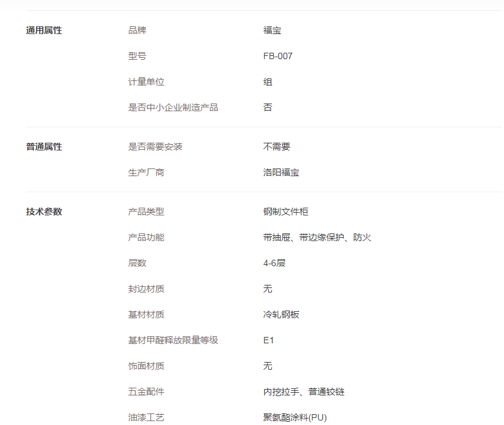Click the 层数 label
The image size is (504, 425).
tap(138, 263)
